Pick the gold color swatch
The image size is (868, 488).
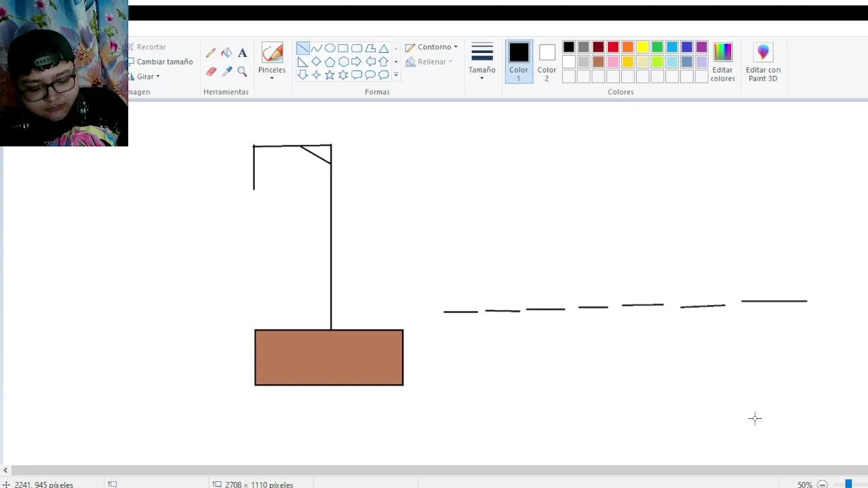[628, 62]
